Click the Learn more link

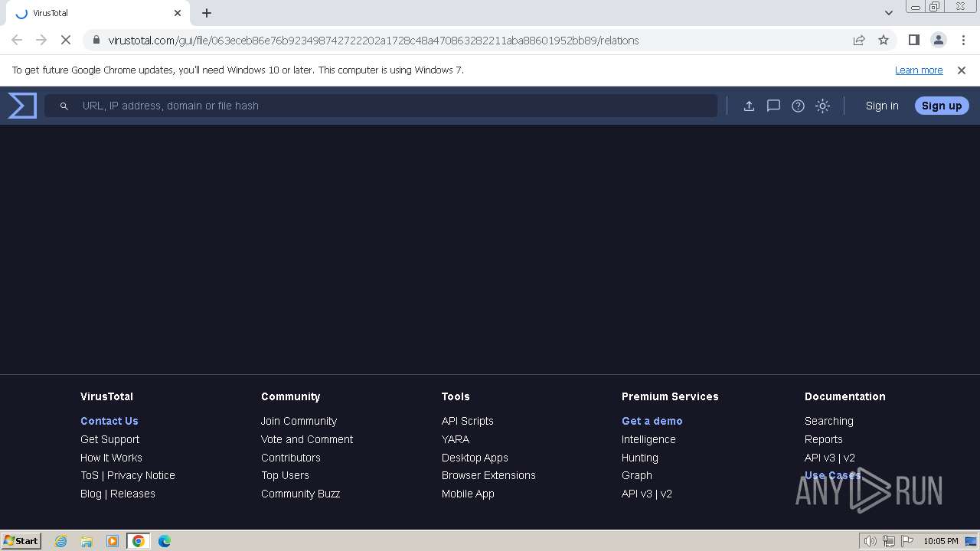coord(919,70)
